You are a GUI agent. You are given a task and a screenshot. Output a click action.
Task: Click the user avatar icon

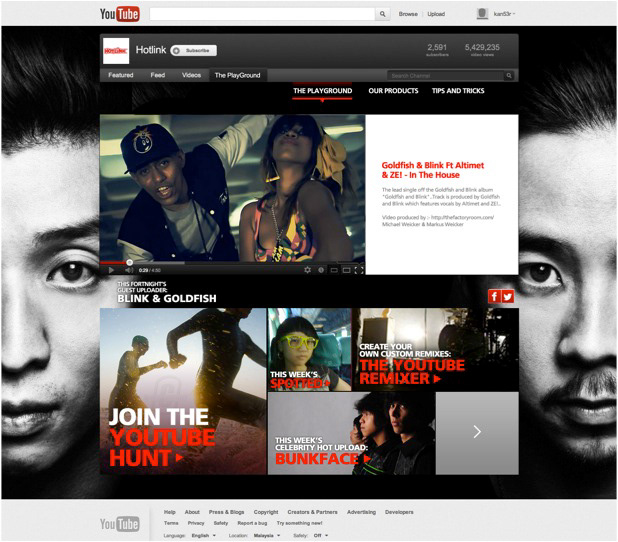[x=482, y=14]
